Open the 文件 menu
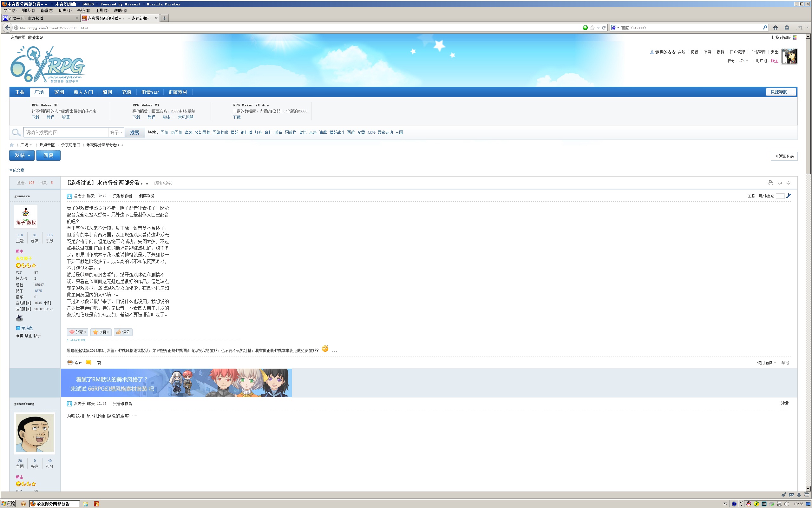The image size is (812, 508). click(10, 10)
